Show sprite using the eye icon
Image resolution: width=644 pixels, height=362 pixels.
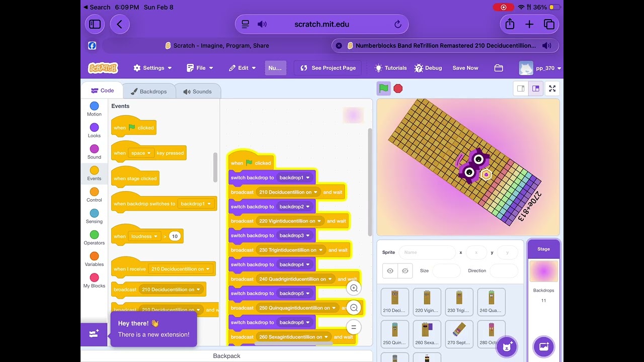tap(390, 271)
